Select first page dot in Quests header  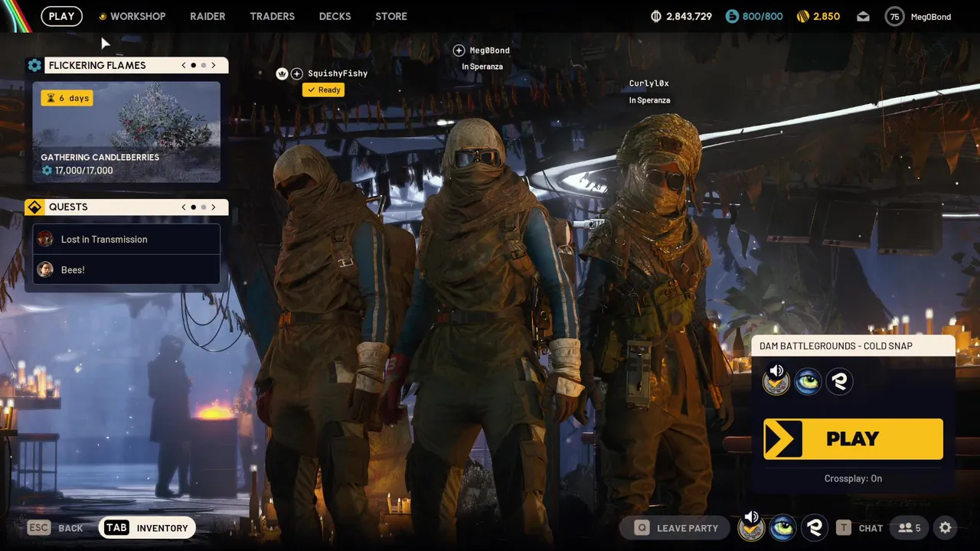(194, 207)
